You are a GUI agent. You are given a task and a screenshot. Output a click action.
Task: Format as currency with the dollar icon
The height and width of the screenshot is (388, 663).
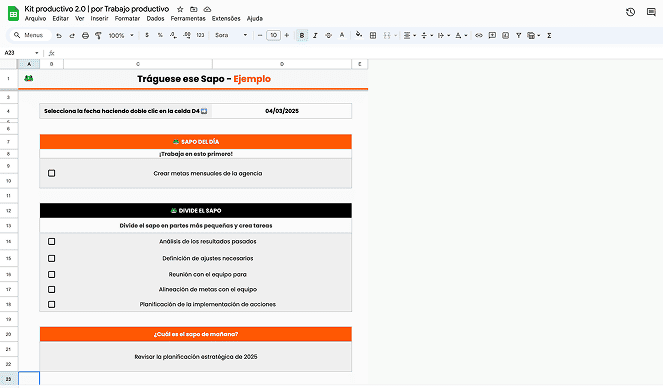[147, 36]
